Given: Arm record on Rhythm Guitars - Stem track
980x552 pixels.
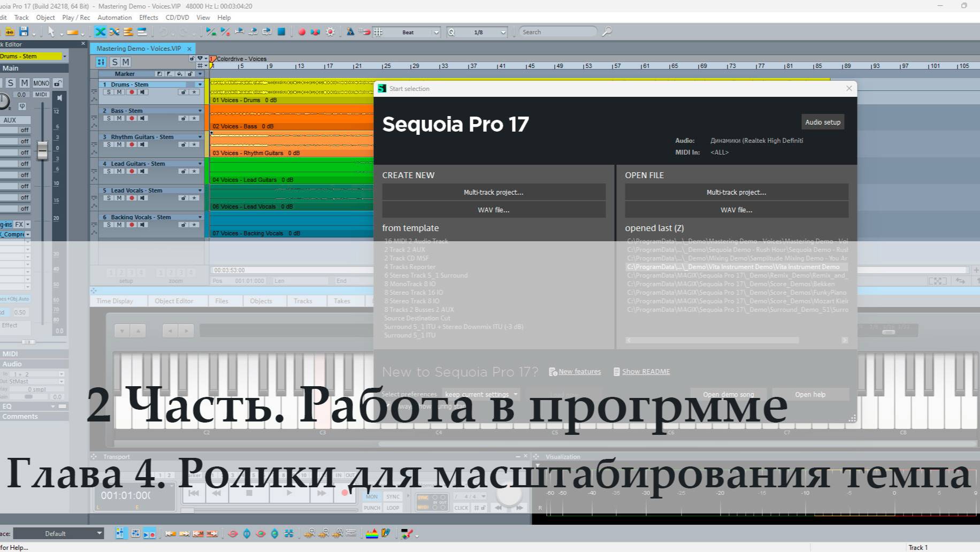Looking at the screenshot, I should [x=131, y=144].
